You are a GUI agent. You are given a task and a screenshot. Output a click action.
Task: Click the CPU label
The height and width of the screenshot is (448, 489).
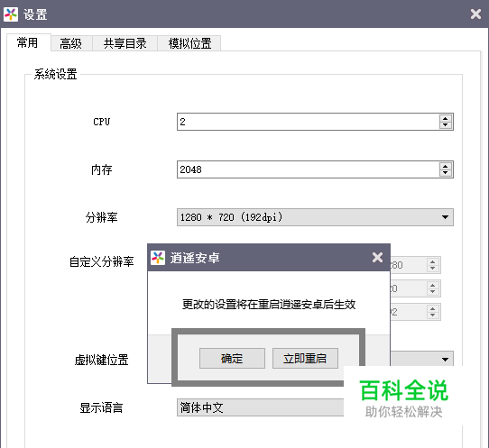pyautogui.click(x=102, y=122)
